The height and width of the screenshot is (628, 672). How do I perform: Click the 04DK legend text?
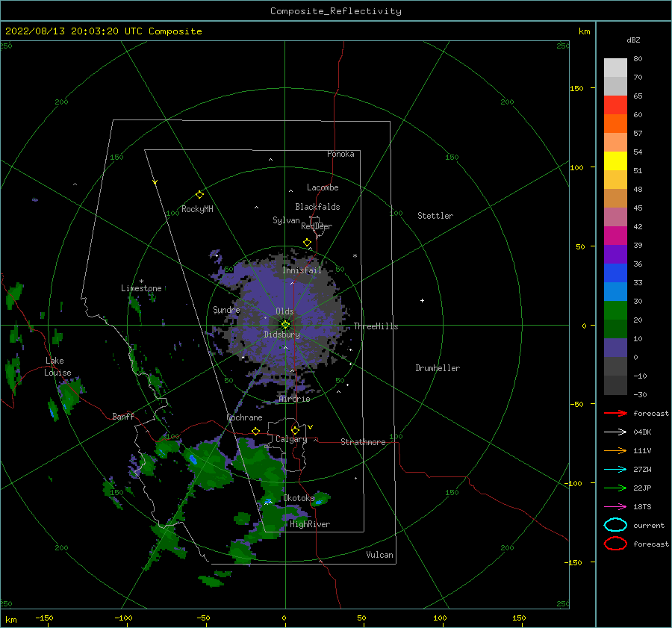click(x=642, y=432)
